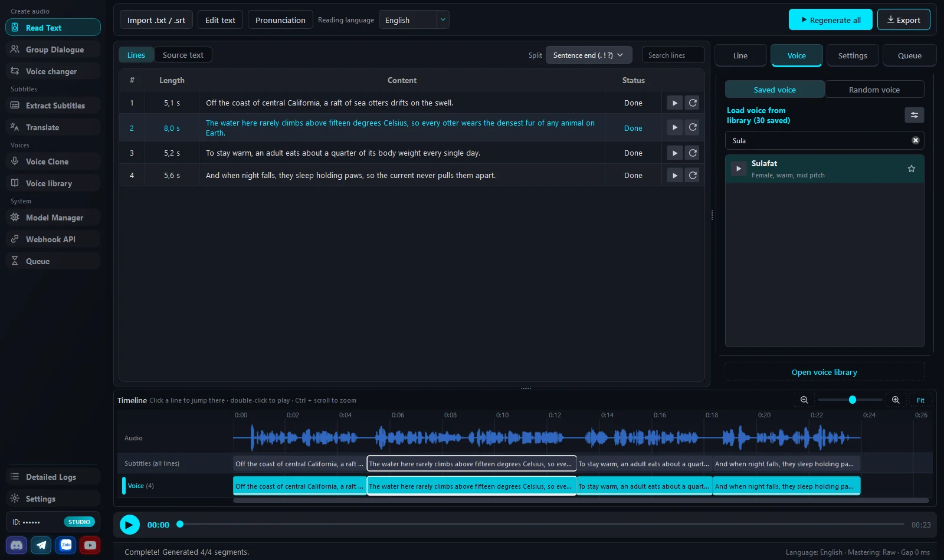The width and height of the screenshot is (944, 560).
Task: Switch to Saved voice mode
Action: (x=774, y=90)
